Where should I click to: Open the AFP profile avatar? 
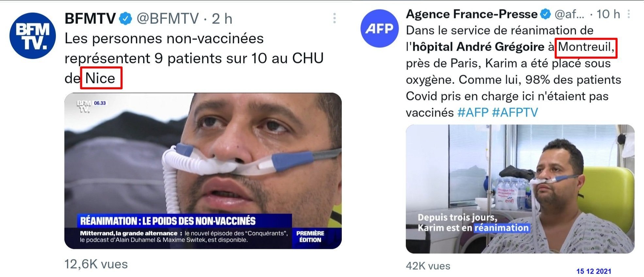pos(379,28)
